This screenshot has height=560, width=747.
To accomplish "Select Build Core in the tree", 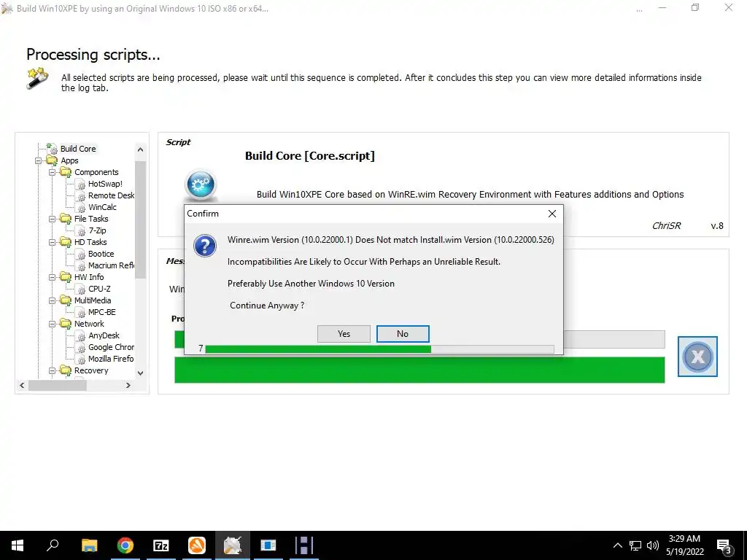I will tap(77, 149).
